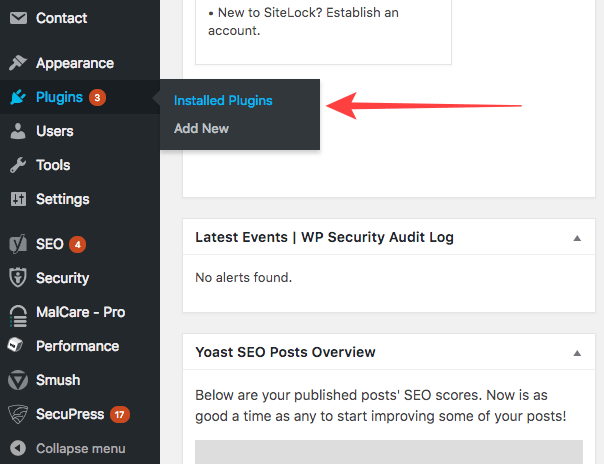Select Add New in Plugins submenu

201,128
